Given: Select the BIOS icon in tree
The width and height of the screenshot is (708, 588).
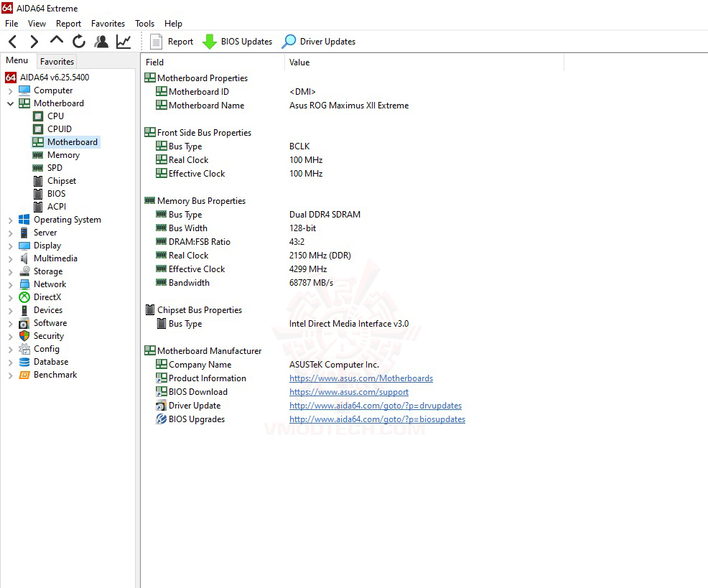Looking at the screenshot, I should [38, 194].
